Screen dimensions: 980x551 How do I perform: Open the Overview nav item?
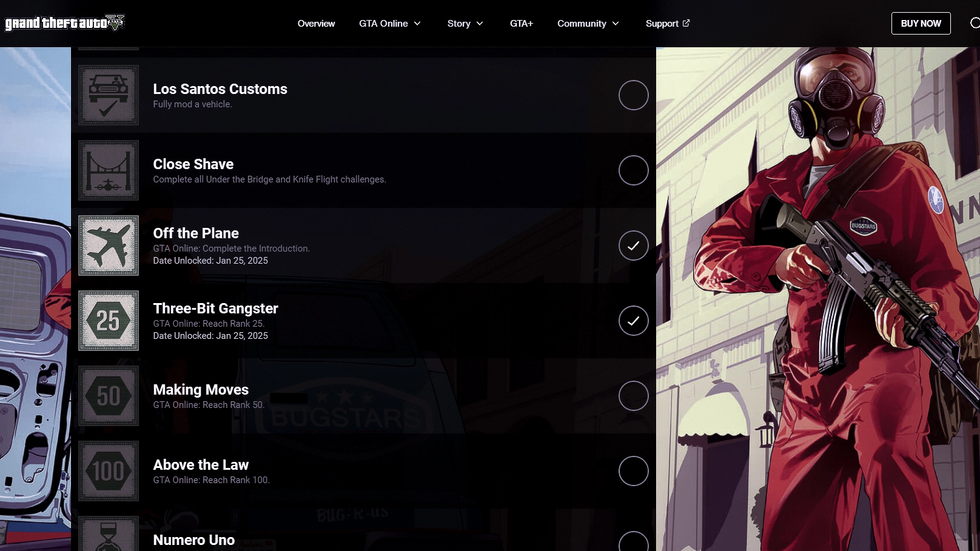coord(316,24)
